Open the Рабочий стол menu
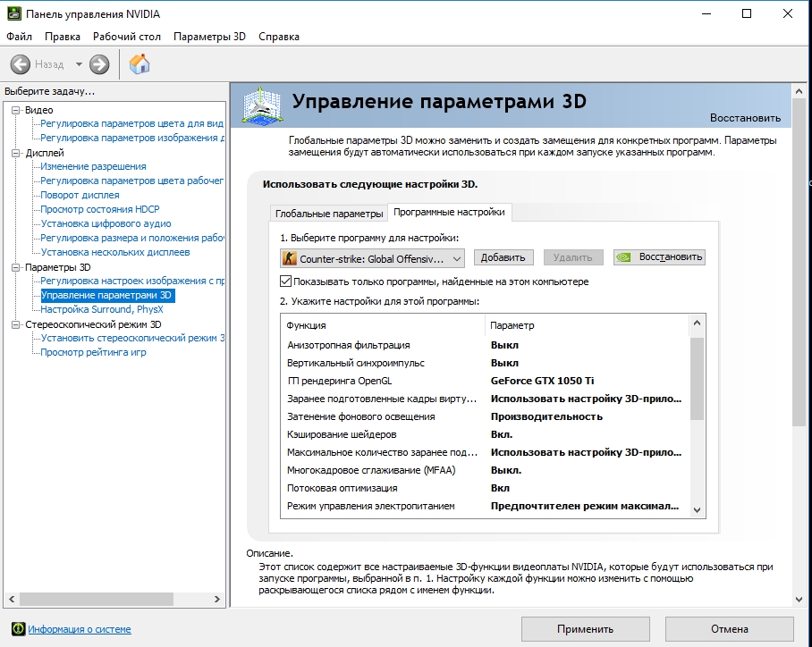This screenshot has height=647, width=812. coord(127,37)
